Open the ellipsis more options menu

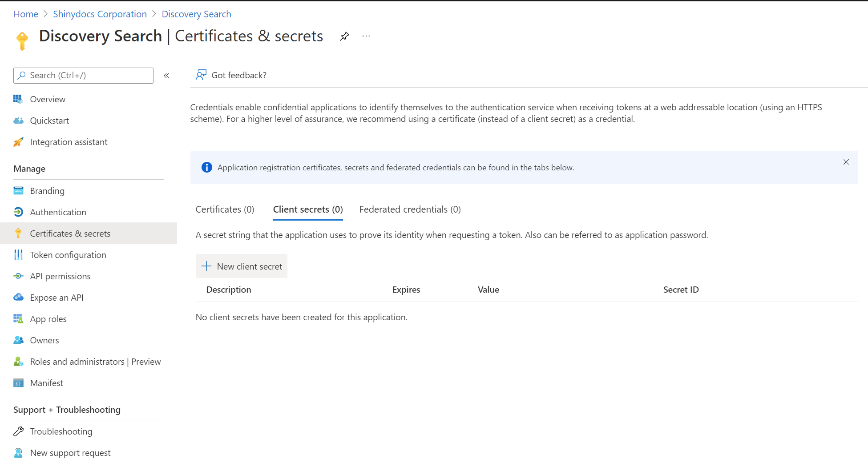(x=366, y=36)
